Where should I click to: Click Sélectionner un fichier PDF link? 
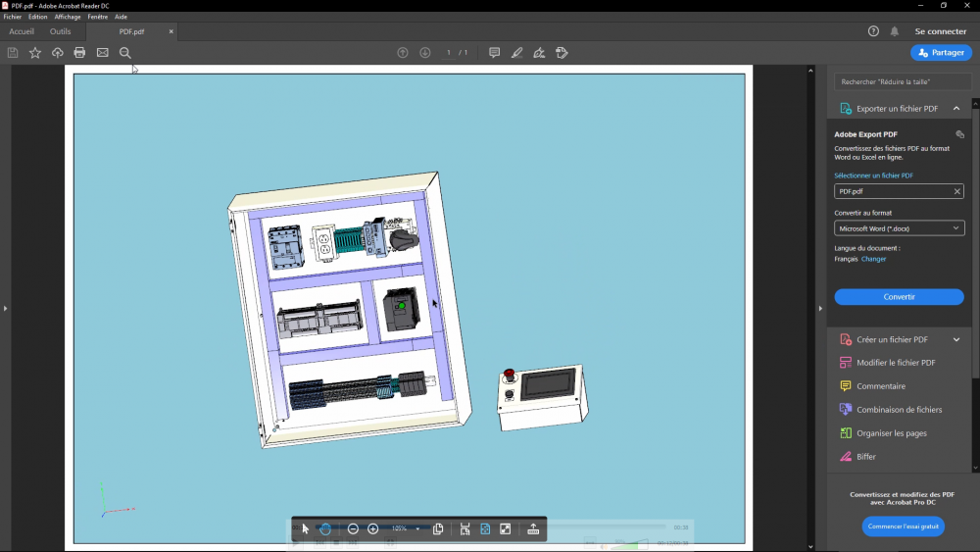click(873, 176)
